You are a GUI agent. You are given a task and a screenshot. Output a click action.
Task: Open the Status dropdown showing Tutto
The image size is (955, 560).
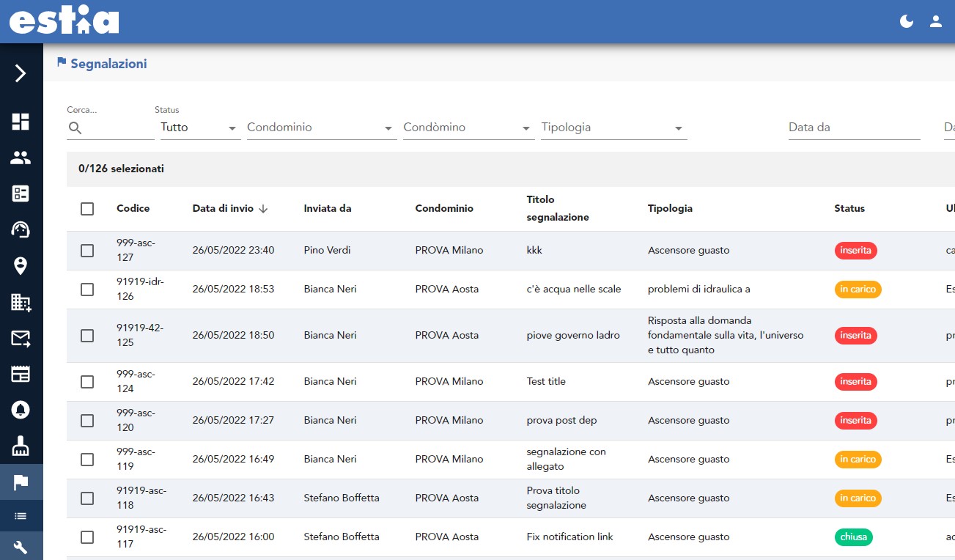pyautogui.click(x=200, y=128)
